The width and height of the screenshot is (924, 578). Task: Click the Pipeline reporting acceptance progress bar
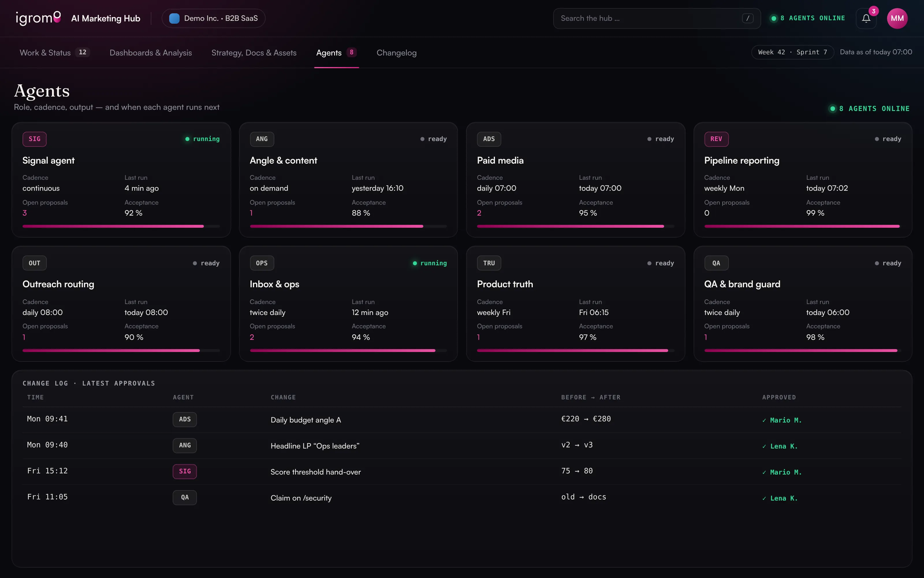[803, 226]
